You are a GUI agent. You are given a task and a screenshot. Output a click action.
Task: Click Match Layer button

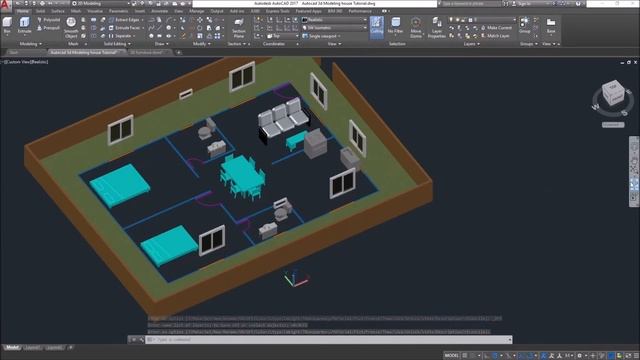tap(496, 36)
